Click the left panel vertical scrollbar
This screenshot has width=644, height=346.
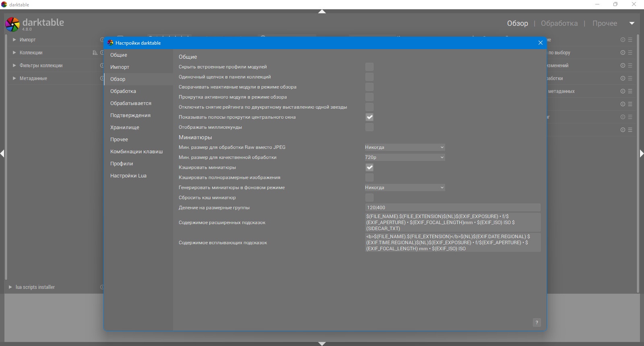6,157
